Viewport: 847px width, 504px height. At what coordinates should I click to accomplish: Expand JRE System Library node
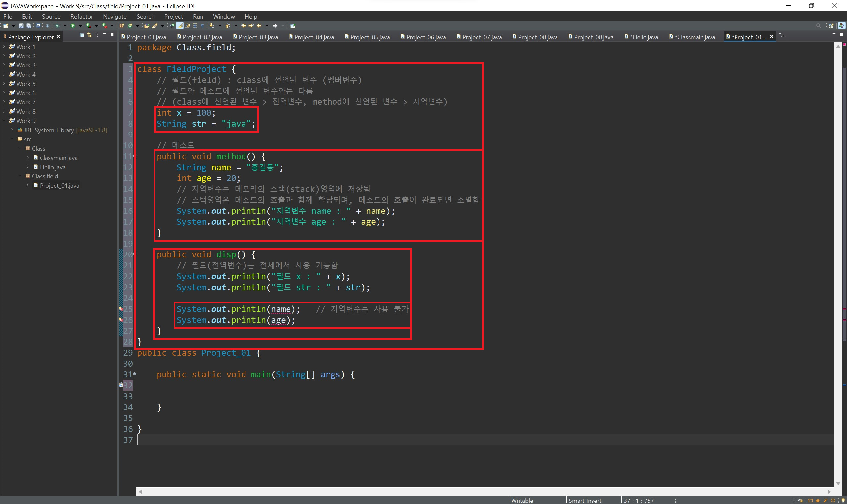[x=12, y=130]
